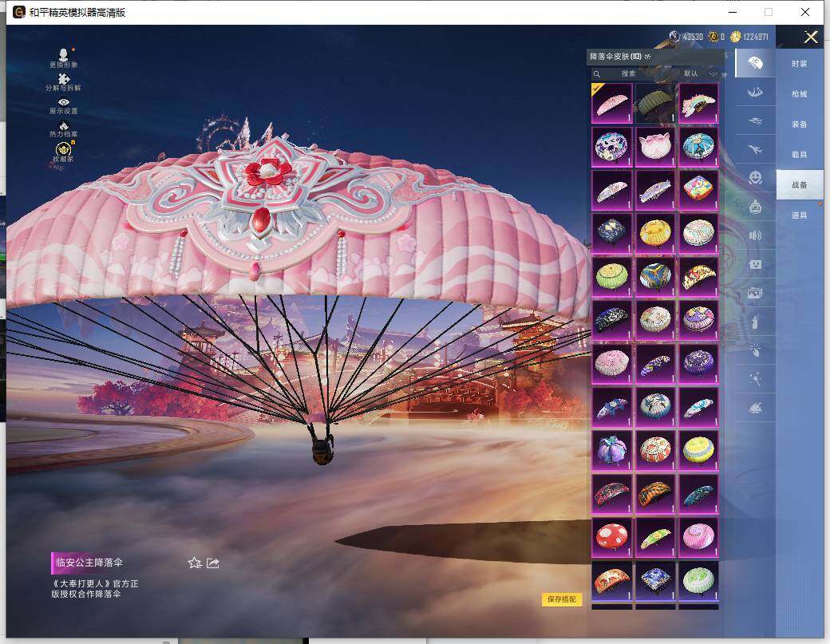Viewport: 830px width, 644px height.
Task: Open the 收藏家 collector badge
Action: tap(63, 149)
